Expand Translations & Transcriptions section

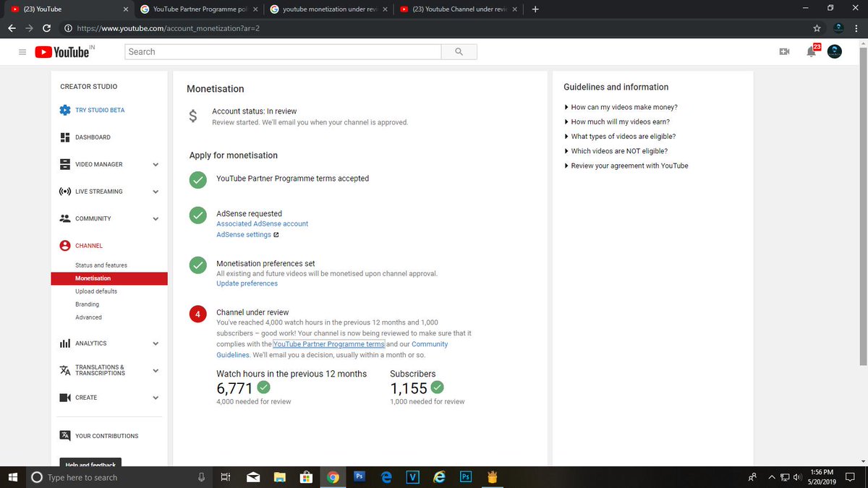pos(156,370)
